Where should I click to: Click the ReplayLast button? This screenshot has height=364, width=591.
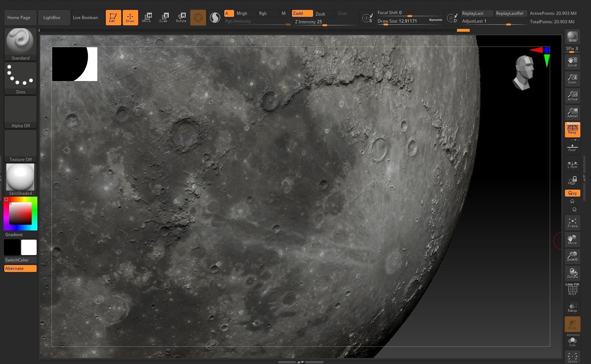click(x=477, y=13)
